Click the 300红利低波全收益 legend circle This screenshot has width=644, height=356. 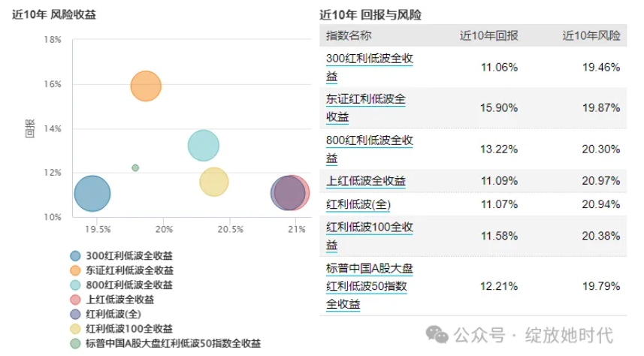click(x=75, y=256)
